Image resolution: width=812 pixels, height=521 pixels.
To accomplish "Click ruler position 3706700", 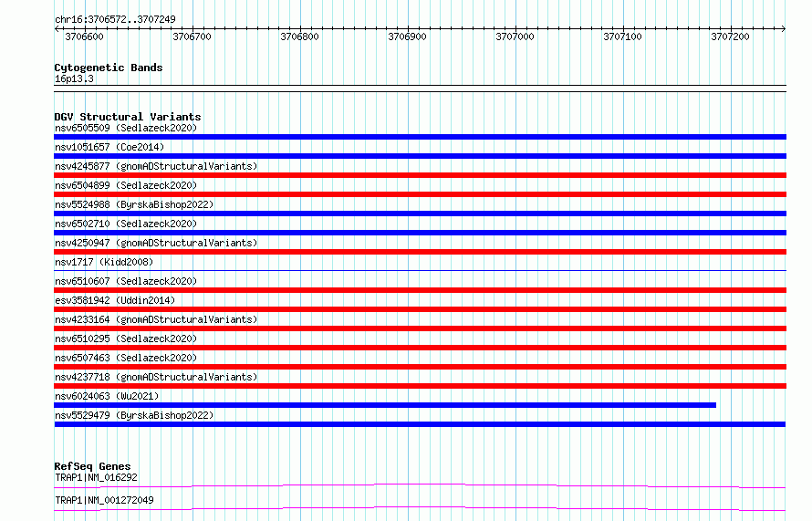I will [x=192, y=36].
